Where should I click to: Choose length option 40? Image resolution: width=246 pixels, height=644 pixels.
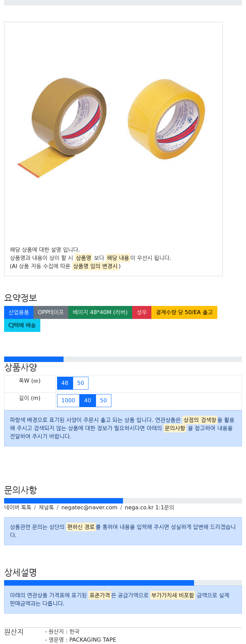coord(87,401)
